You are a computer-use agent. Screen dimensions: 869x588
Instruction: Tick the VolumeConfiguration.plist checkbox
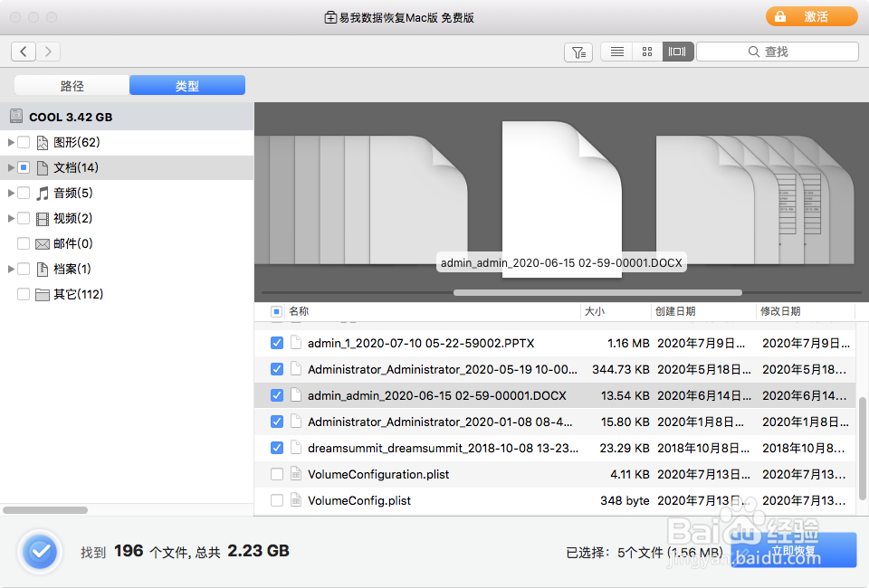click(277, 474)
